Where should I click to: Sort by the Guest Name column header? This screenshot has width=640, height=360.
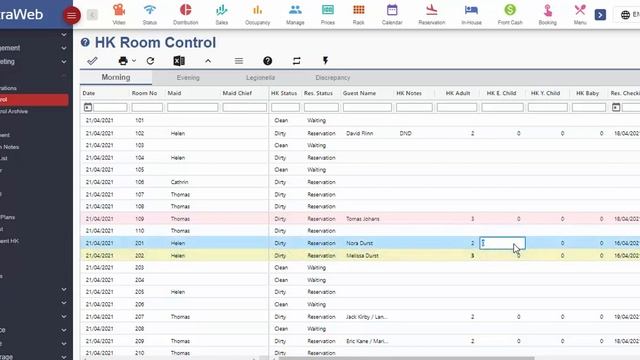[x=359, y=93]
